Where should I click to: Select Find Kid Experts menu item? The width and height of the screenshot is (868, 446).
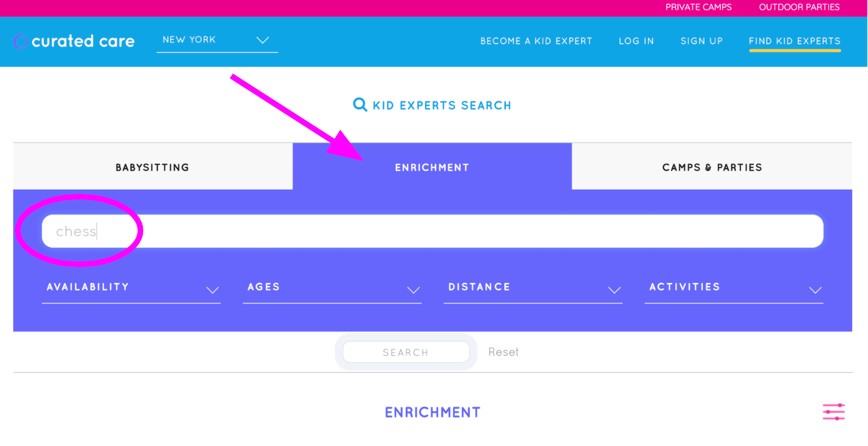pyautogui.click(x=794, y=41)
